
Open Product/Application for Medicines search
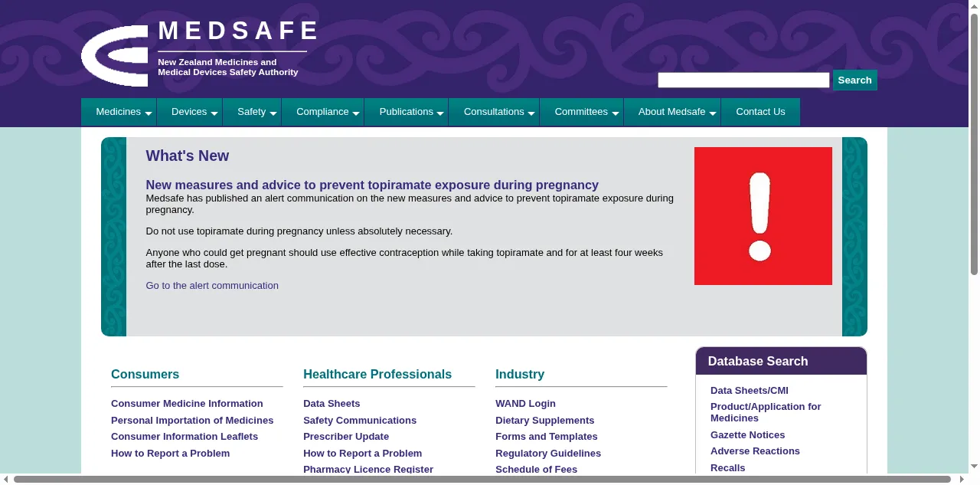pos(766,412)
